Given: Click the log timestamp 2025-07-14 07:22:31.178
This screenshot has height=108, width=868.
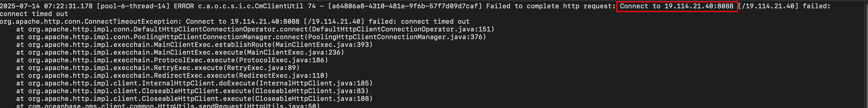Looking at the screenshot, I should click(x=47, y=6).
